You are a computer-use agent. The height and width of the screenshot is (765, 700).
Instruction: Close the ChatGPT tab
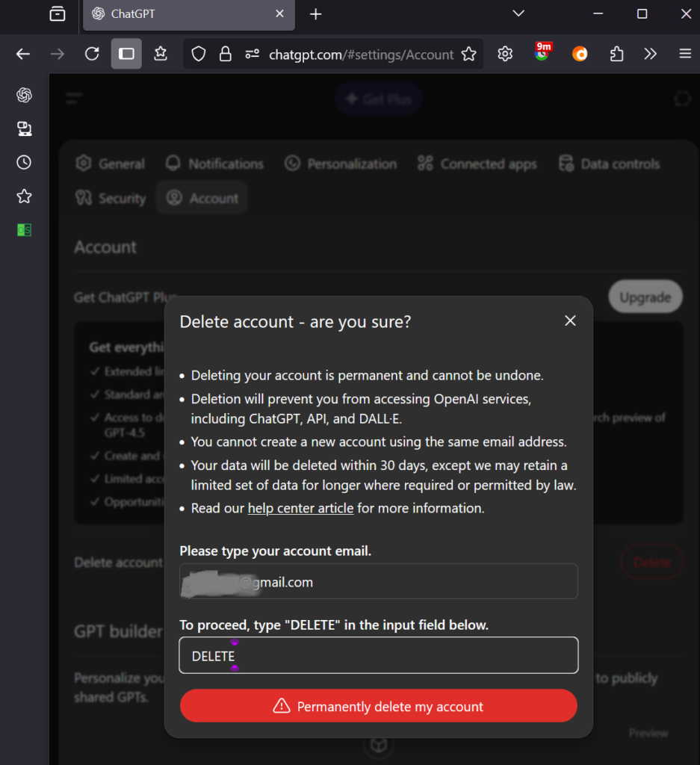(279, 13)
